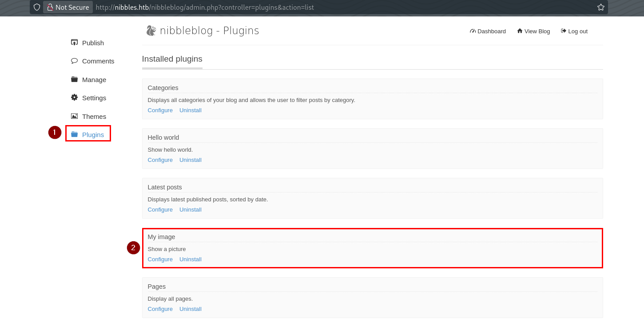Click the Manage folder icon
644x326 pixels.
point(74,79)
